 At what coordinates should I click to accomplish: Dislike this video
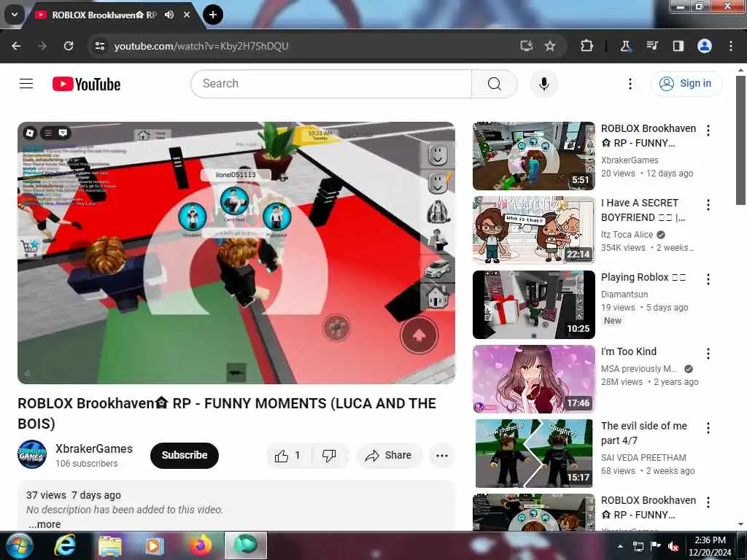click(329, 455)
